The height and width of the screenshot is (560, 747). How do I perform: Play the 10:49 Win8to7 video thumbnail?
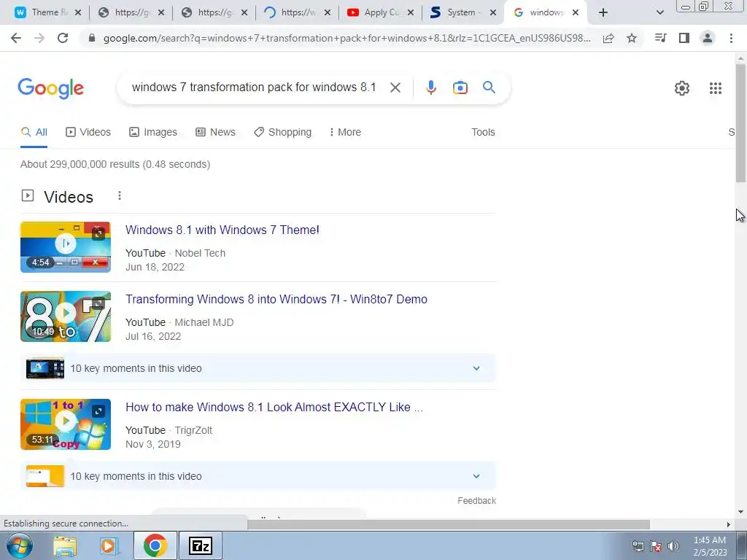[65, 316]
